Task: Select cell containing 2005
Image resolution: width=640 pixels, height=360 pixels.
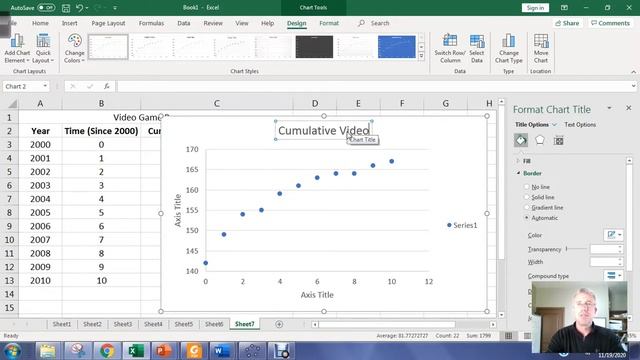Action: click(x=40, y=213)
